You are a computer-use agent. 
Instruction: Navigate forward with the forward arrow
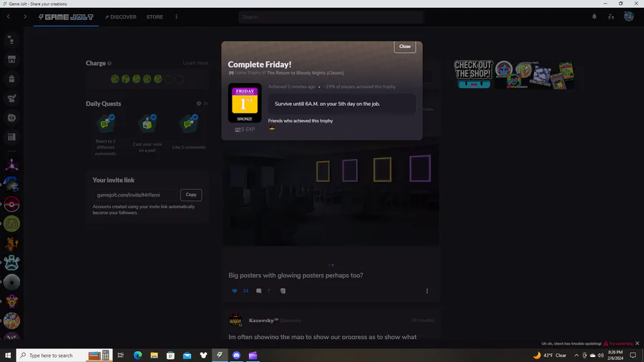(25, 17)
